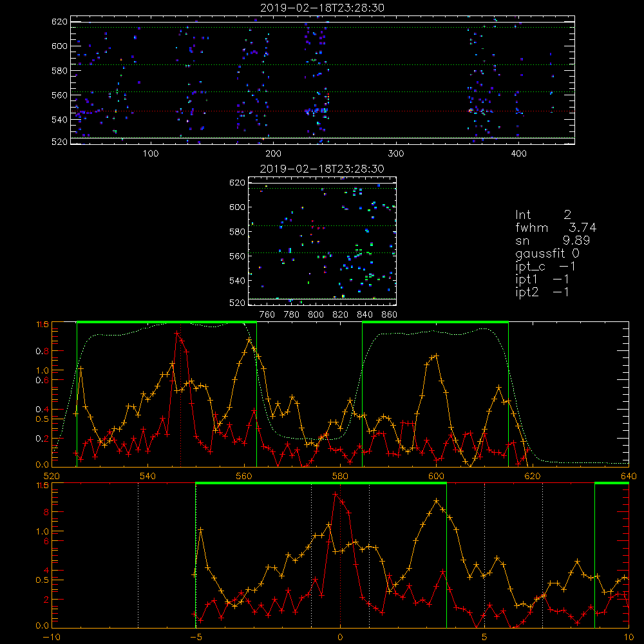The height and width of the screenshot is (644, 644).
Task: Click x-axis label 5 on lower profile plot
Action: point(484,637)
